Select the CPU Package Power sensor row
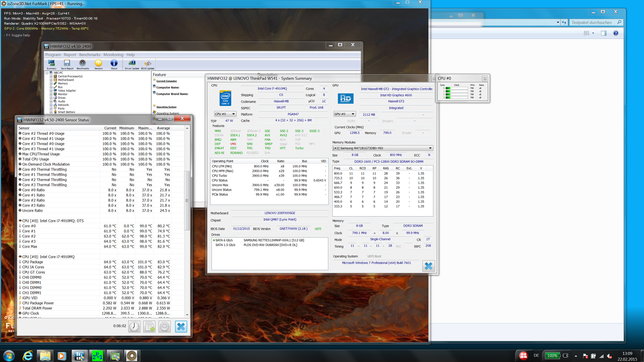Screen dimensions: 644x362 [x=100, y=303]
